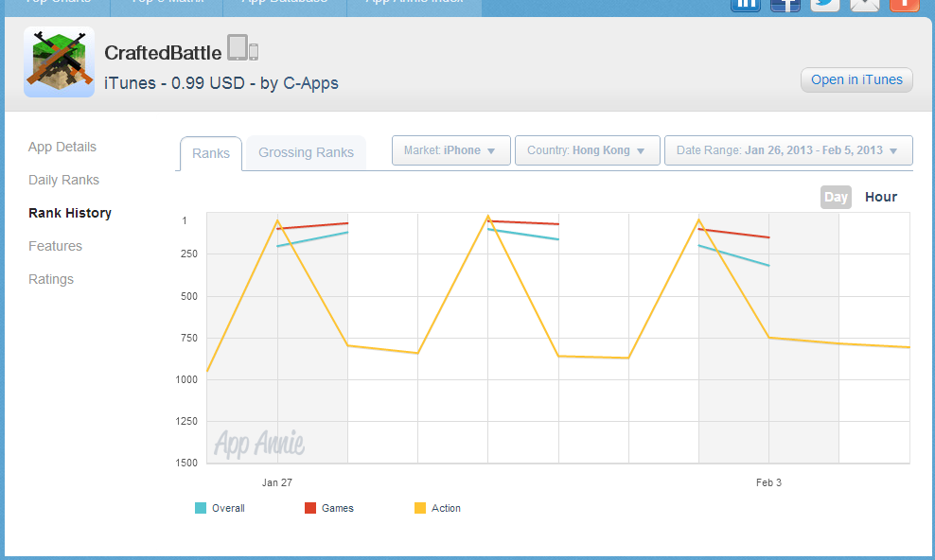Toggle the Games series in legend

coord(329,508)
